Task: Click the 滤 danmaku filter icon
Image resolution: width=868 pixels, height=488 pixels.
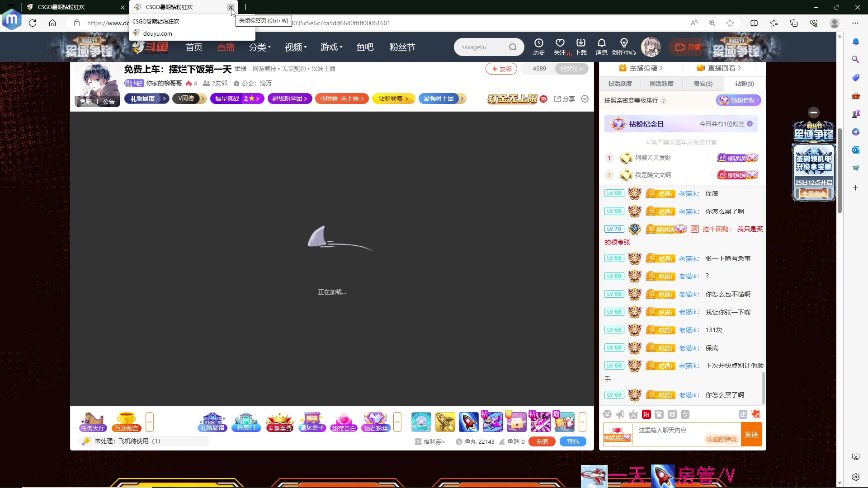Action: (x=743, y=414)
